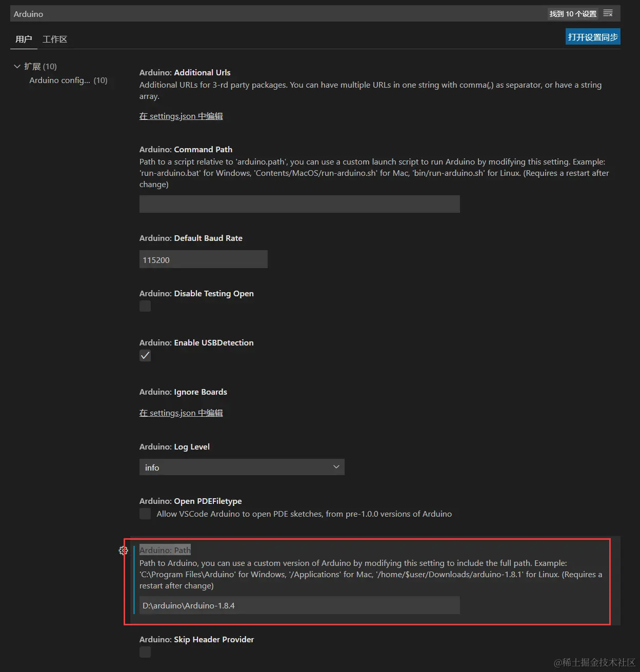Click the Arduino Path D:\arduino field

point(299,605)
